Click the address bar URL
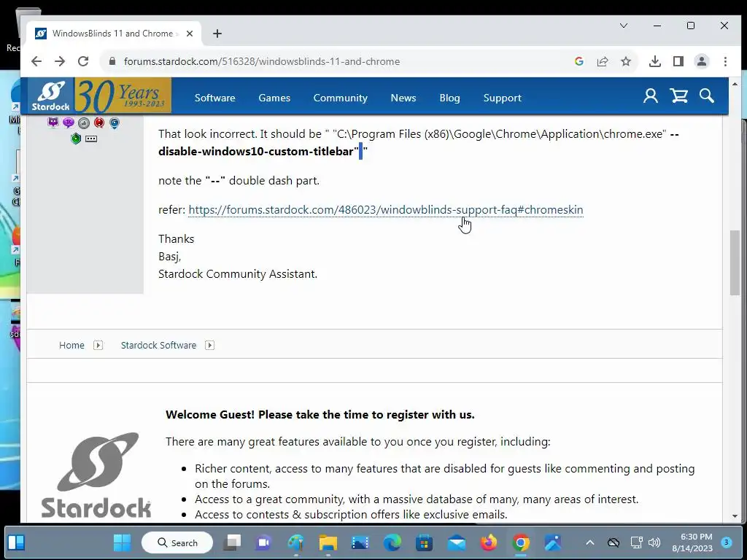 [x=262, y=61]
